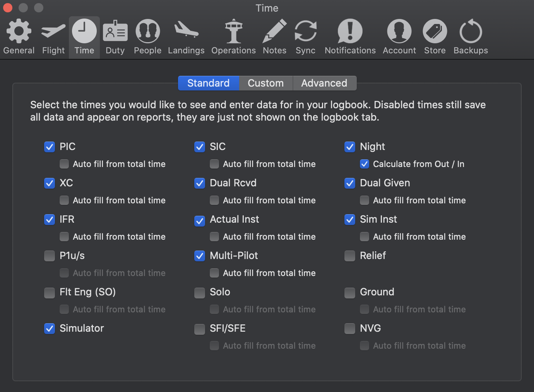Switch to the Standard tab
Screen dimensions: 534x392
(209, 83)
